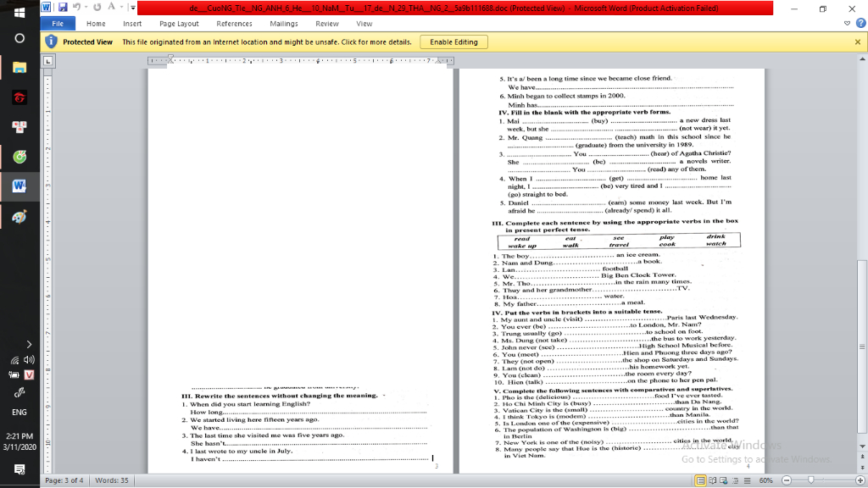Click Page: 3 of 4 status indicator

(64, 480)
